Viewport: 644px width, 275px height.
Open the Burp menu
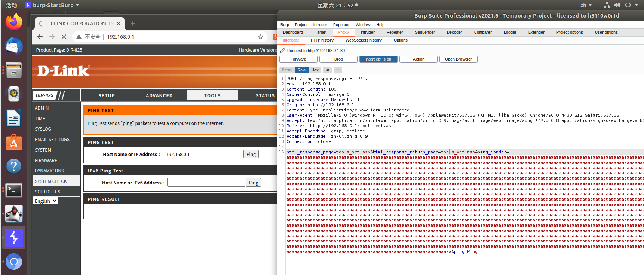pyautogui.click(x=285, y=25)
